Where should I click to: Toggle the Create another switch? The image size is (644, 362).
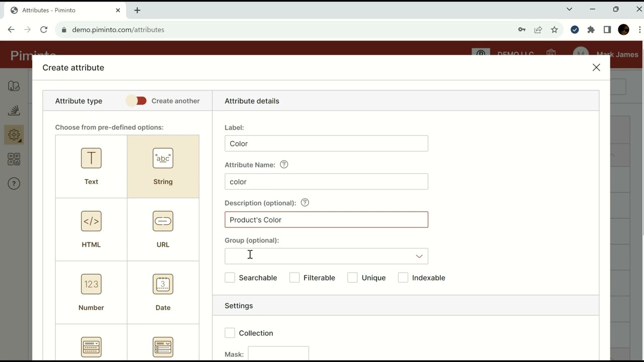pyautogui.click(x=136, y=101)
